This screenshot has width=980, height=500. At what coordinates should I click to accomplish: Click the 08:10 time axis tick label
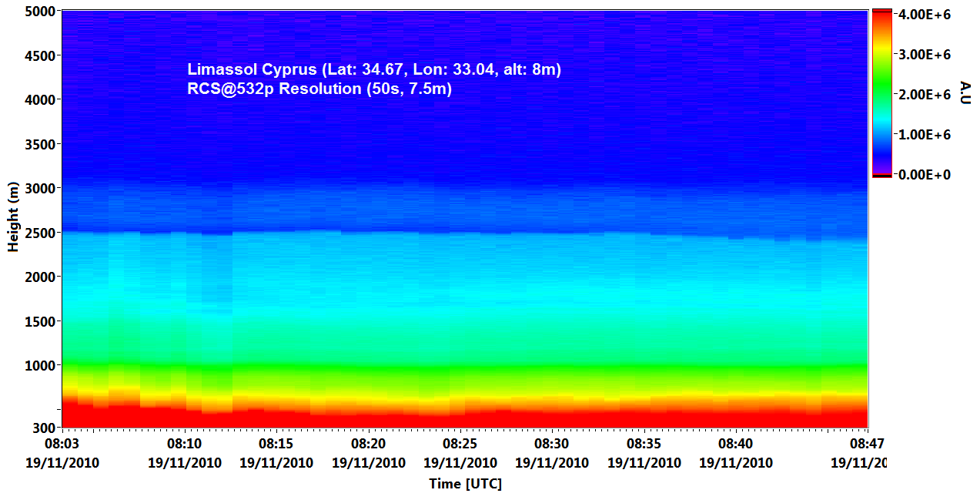[x=184, y=445]
